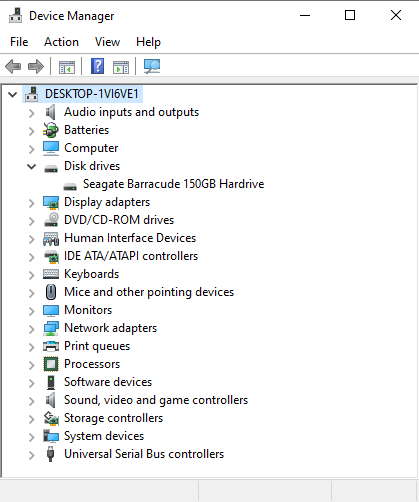Viewport: 419px width, 502px height.
Task: Click the Back arrow toolbar icon
Action: point(13,66)
